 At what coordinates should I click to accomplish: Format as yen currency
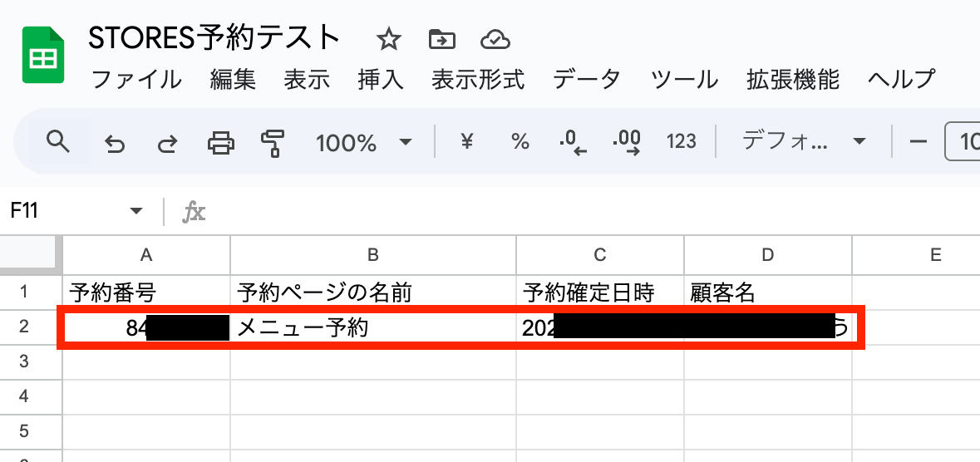coord(466,142)
